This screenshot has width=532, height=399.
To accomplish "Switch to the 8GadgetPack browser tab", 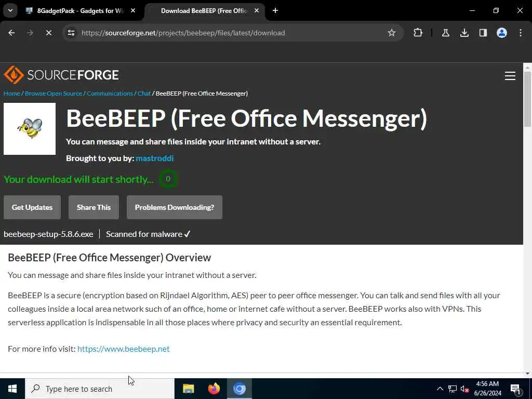I will [80, 10].
